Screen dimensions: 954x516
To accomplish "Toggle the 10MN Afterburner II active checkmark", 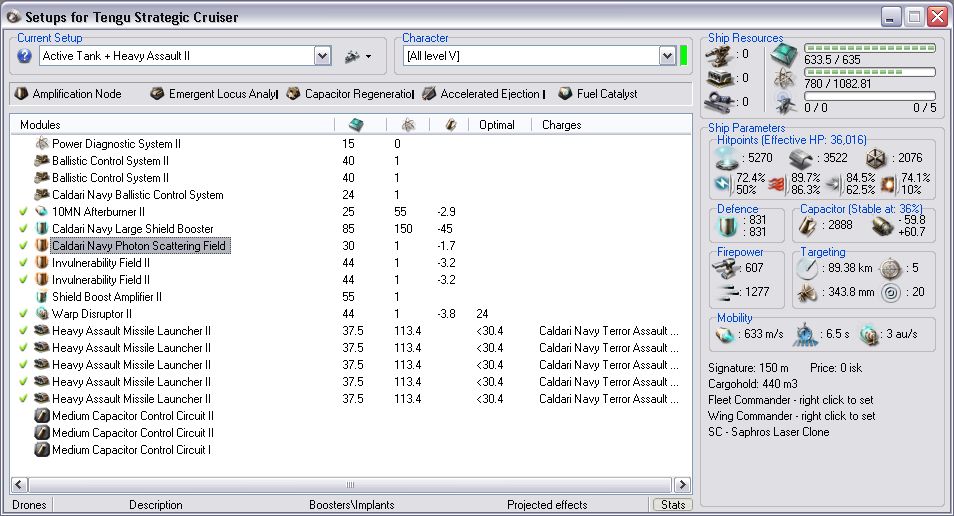I will tap(23, 212).
